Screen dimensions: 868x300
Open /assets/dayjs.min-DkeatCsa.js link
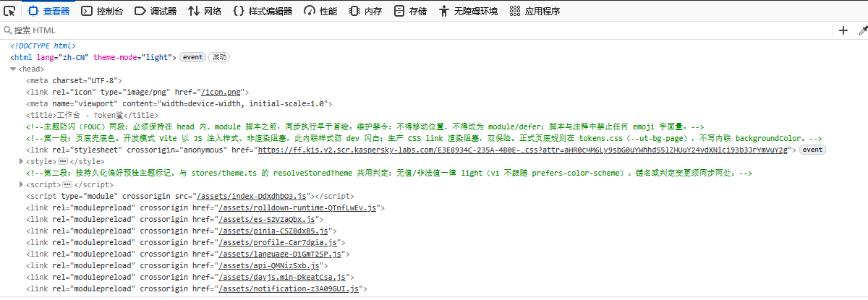tap(284, 277)
